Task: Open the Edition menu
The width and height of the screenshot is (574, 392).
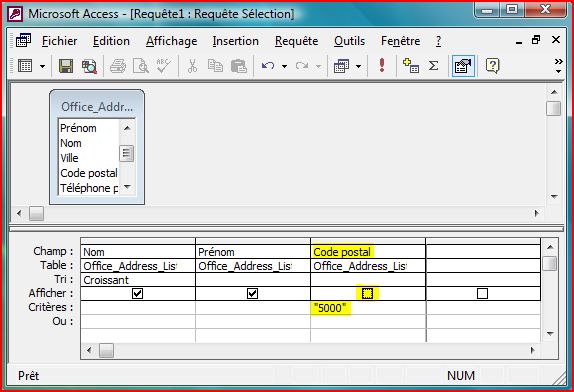Action: [x=111, y=41]
